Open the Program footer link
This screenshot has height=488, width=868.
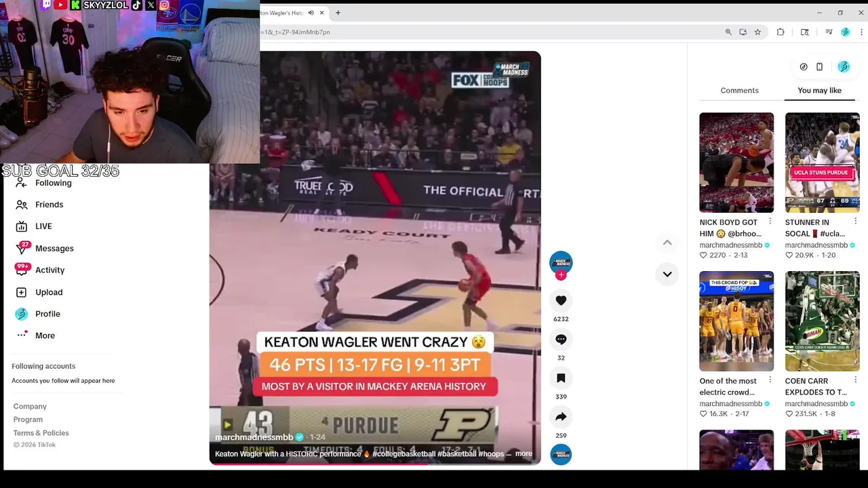[28, 420]
